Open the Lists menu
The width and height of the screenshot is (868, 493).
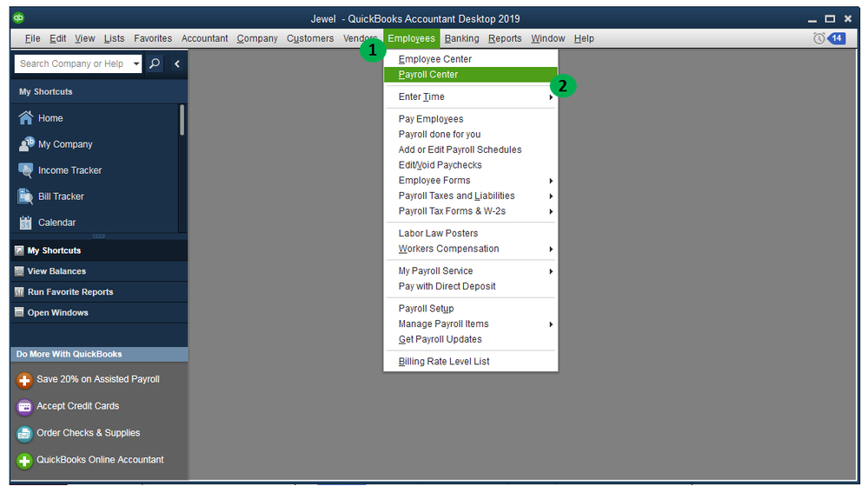(114, 38)
